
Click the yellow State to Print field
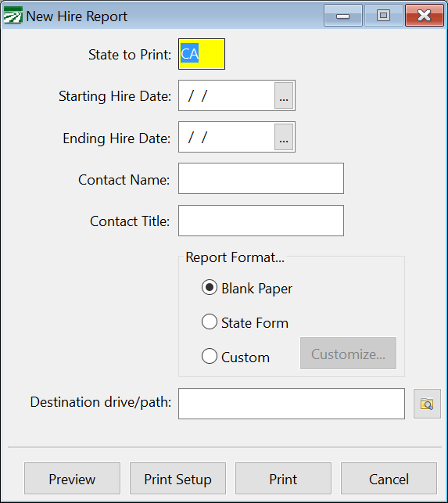(202, 54)
